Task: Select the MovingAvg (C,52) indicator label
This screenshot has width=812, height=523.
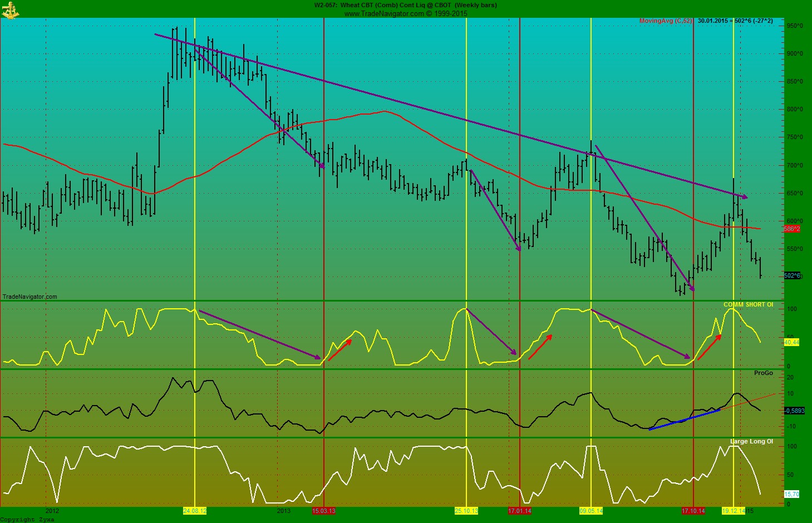Action: [666, 21]
